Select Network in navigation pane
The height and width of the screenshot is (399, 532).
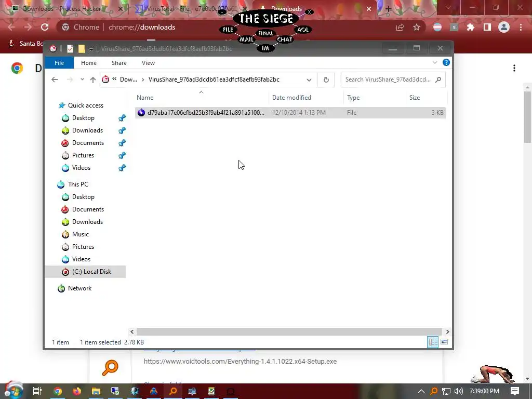79,288
